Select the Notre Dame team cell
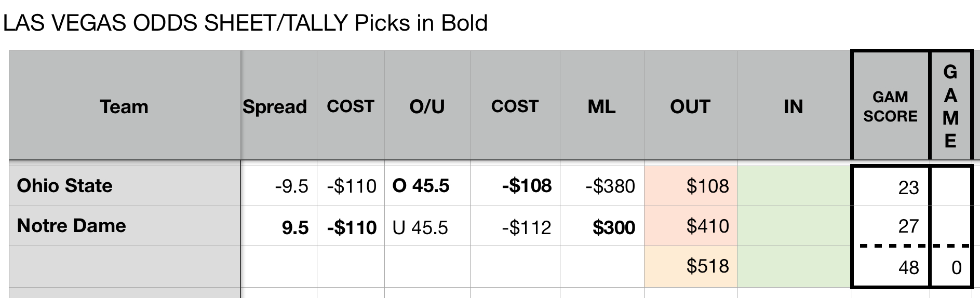 pos(125,226)
